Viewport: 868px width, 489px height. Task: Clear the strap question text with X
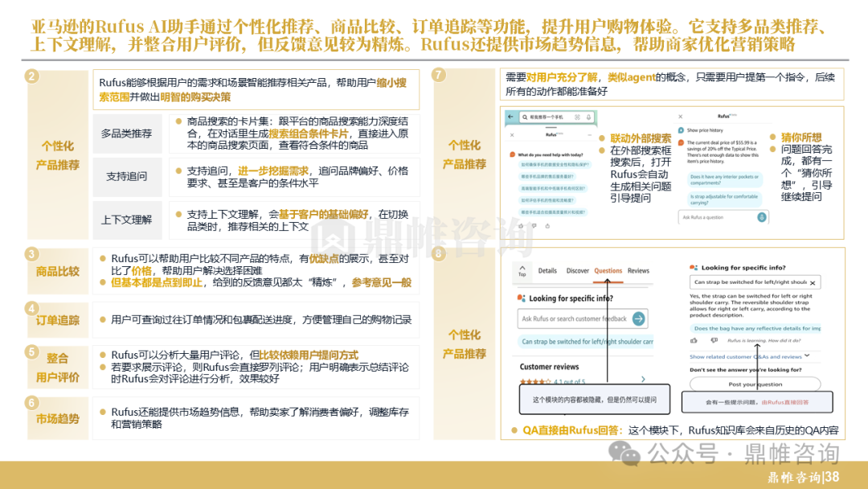click(x=813, y=283)
